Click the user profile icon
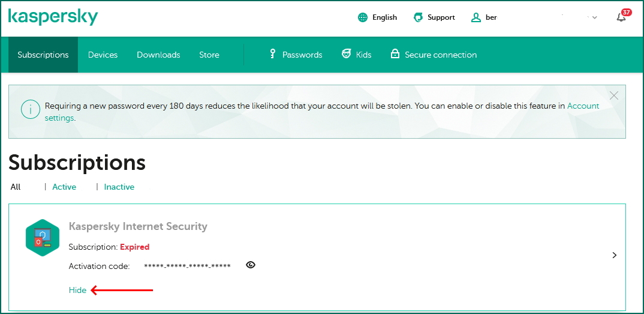Viewport: 644px width, 314px height. [476, 17]
